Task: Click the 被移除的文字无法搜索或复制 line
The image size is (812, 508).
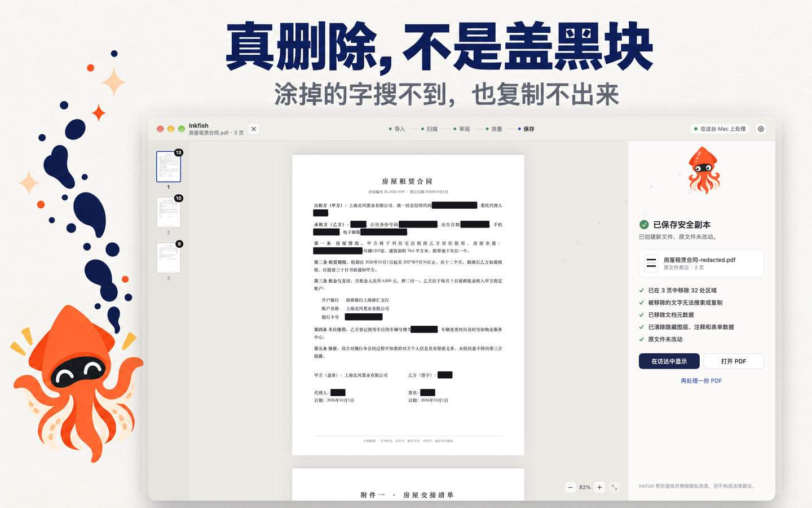Action: 685,303
